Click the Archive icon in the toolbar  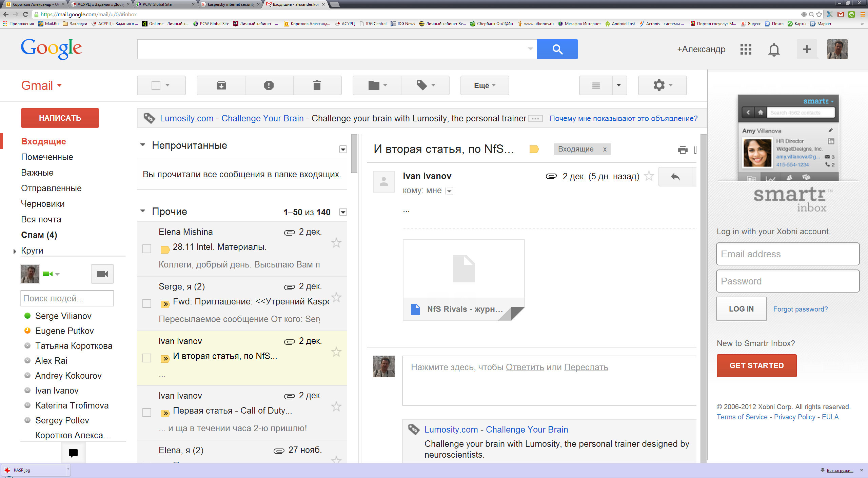tap(221, 85)
